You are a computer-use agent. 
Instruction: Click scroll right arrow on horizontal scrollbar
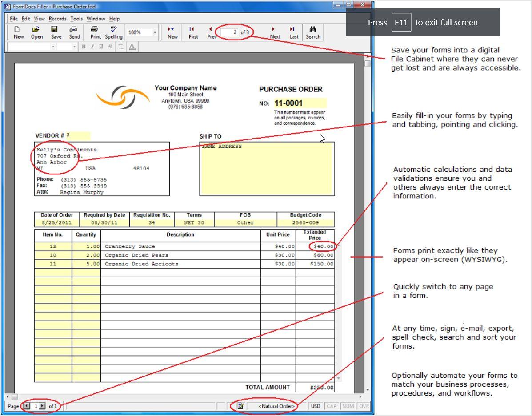tap(360, 396)
